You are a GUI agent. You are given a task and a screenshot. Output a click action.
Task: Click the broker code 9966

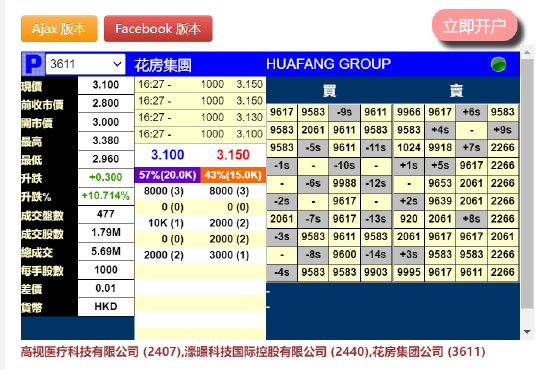(x=409, y=112)
